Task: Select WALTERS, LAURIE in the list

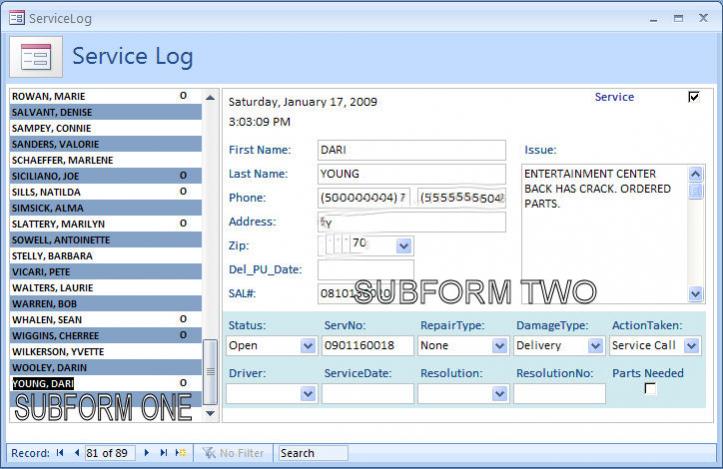Action: point(106,288)
